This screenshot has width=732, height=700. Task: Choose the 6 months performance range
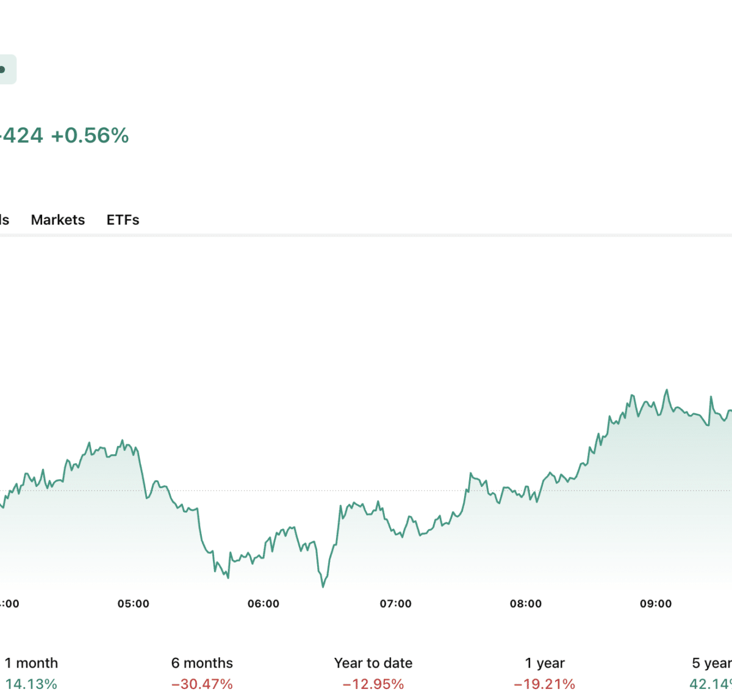click(x=202, y=673)
